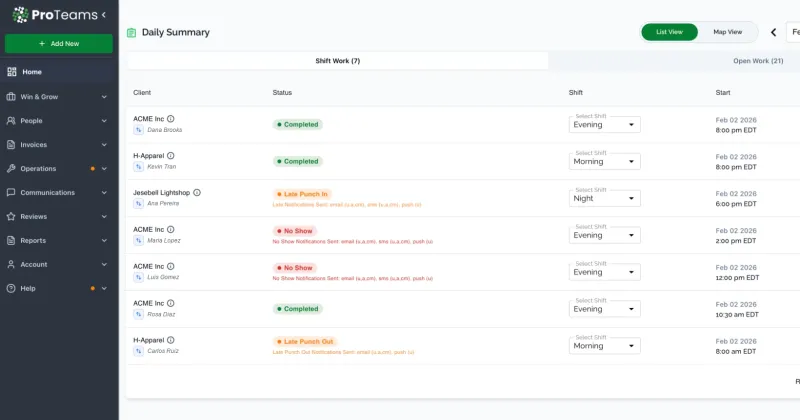The image size is (800, 420).
Task: Expand the People menu chevron
Action: [x=104, y=120]
